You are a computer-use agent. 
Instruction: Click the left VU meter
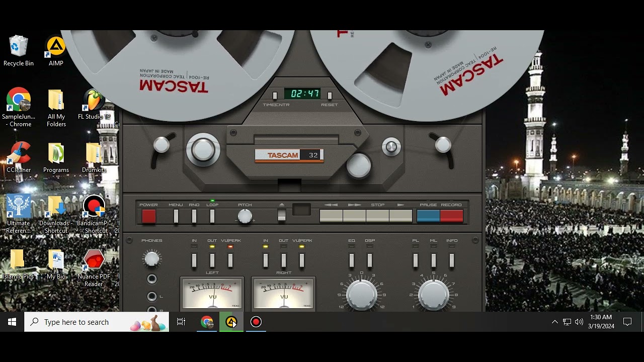212,294
